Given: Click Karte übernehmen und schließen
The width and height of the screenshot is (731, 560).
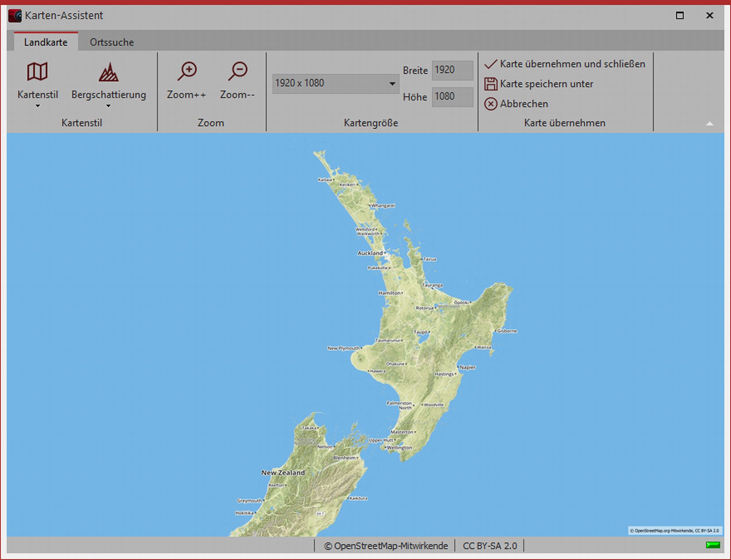Looking at the screenshot, I should 572,64.
